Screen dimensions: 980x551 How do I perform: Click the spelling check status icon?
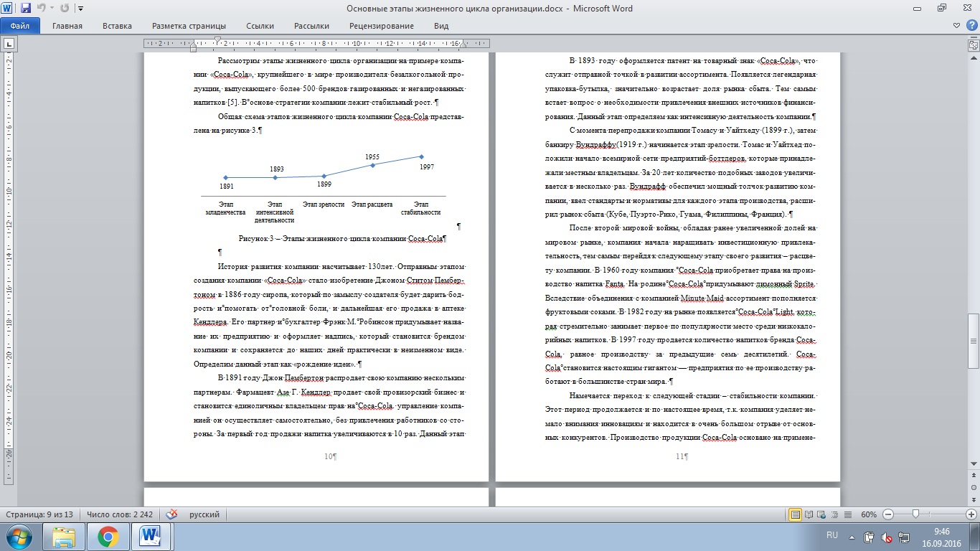pyautogui.click(x=172, y=514)
